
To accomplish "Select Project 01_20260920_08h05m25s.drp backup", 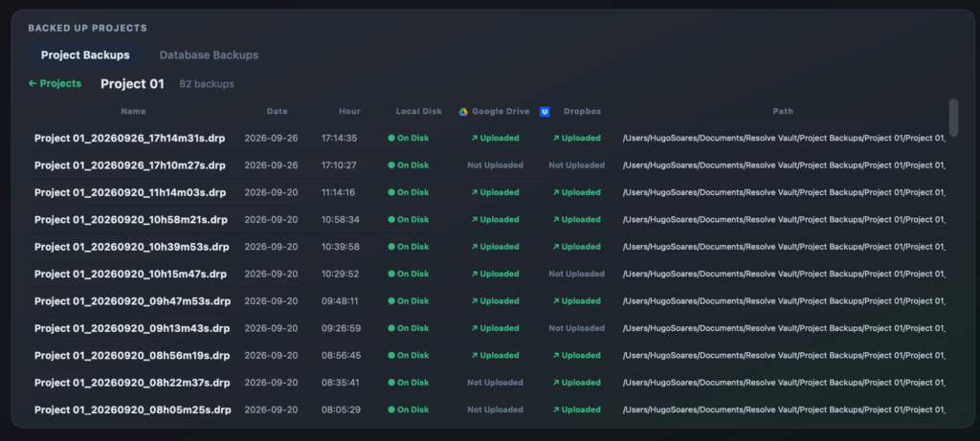I will tap(132, 409).
